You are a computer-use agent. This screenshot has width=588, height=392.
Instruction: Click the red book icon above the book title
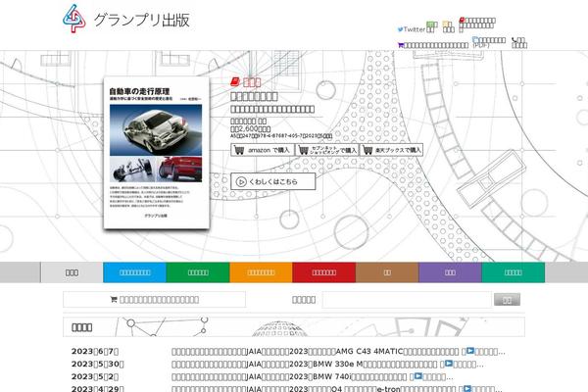click(x=235, y=81)
